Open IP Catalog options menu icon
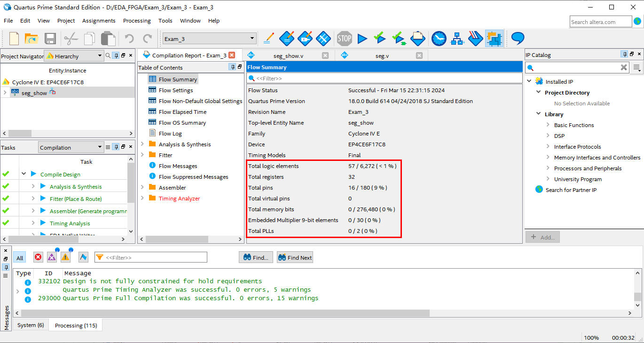644x343 pixels. point(637,68)
